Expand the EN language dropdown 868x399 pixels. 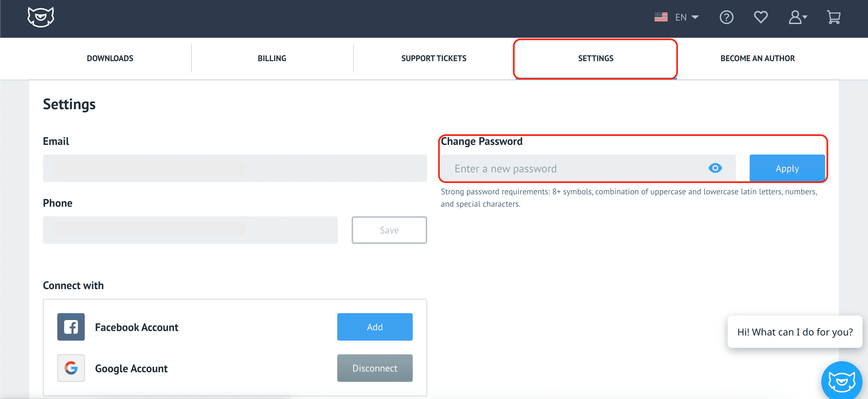(695, 17)
